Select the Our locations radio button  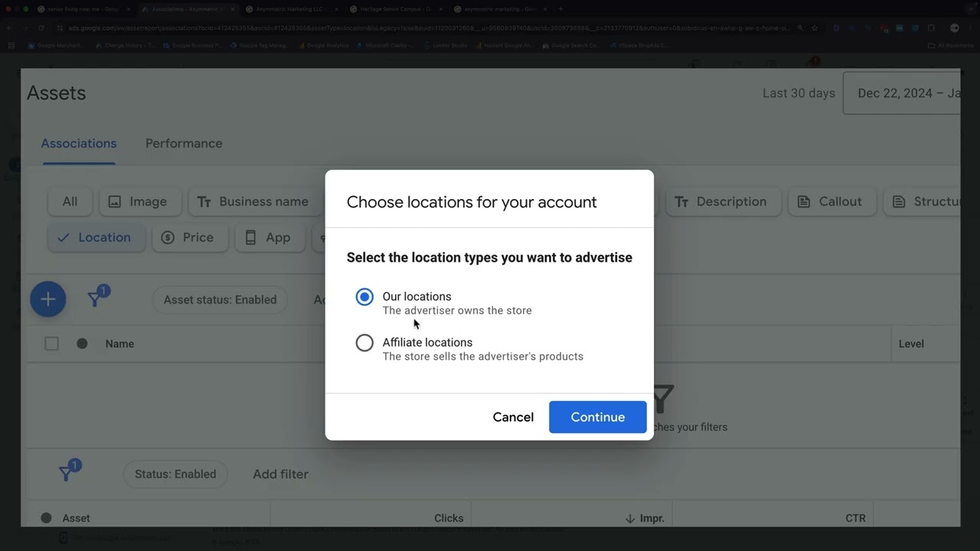click(x=364, y=297)
